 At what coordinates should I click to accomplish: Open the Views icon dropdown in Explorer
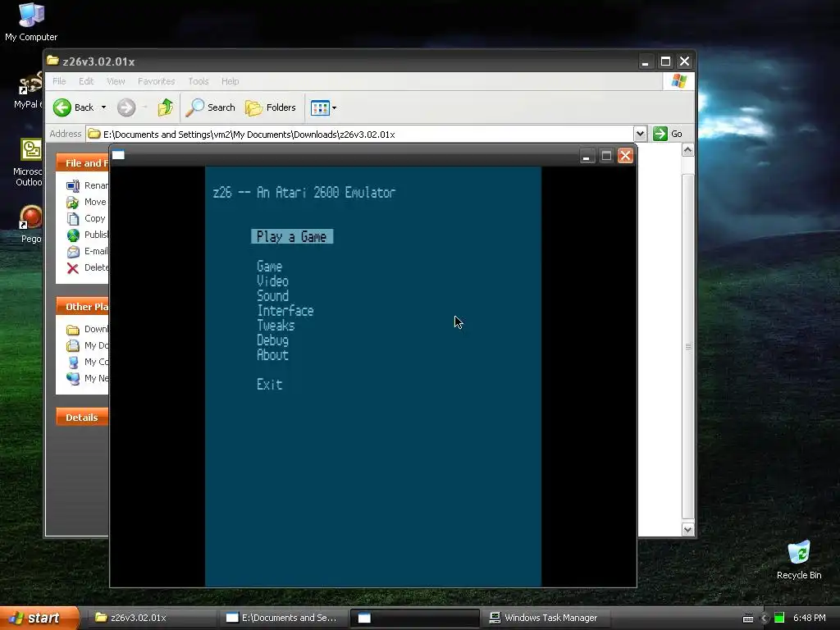pyautogui.click(x=323, y=107)
